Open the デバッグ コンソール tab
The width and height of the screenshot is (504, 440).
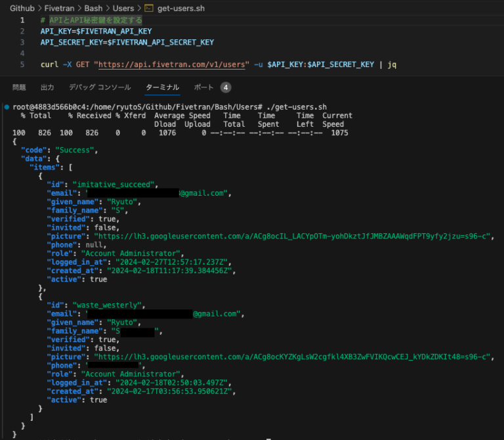tap(100, 87)
